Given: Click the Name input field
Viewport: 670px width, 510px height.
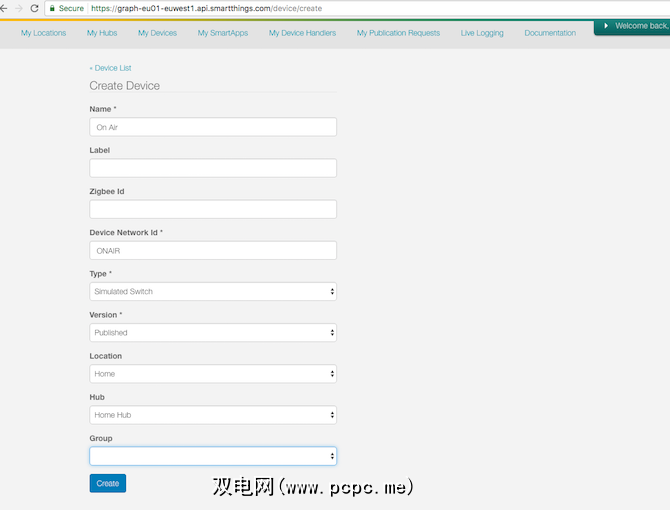Looking at the screenshot, I should [x=213, y=127].
